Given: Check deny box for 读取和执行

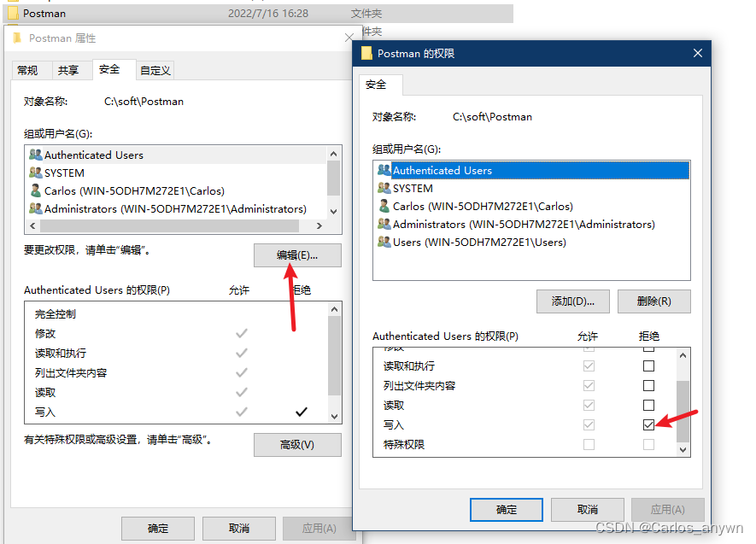Looking at the screenshot, I should 648,366.
